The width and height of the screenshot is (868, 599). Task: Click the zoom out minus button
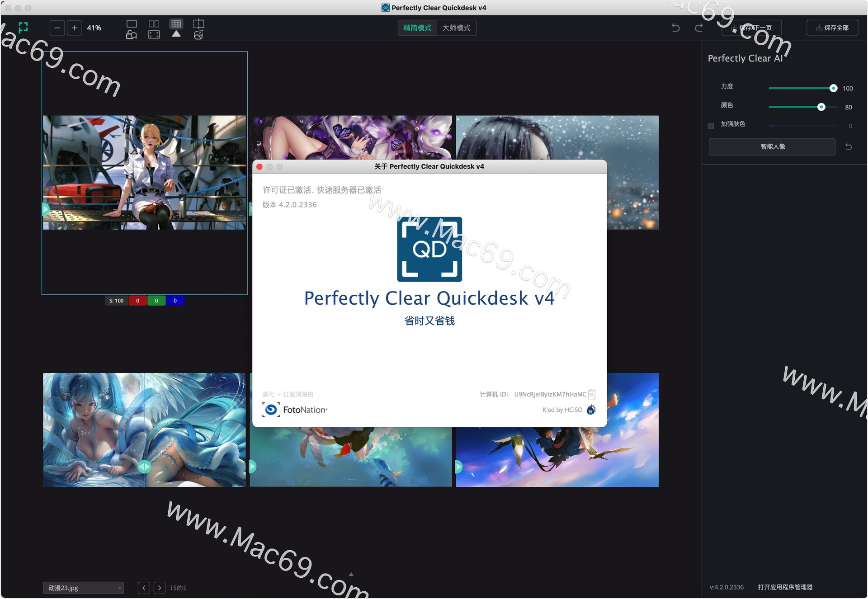(57, 28)
